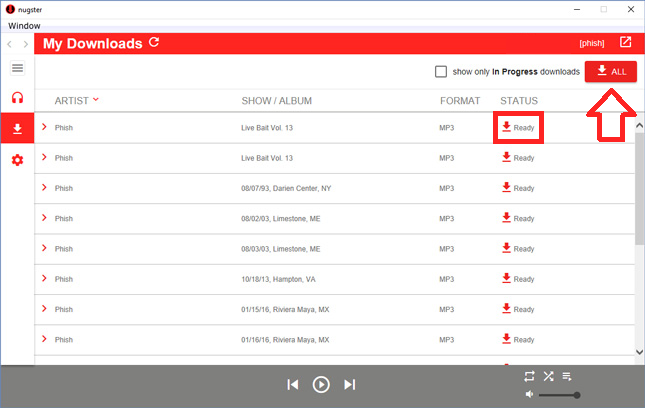The height and width of the screenshot is (408, 645).
Task: Click Phish in the 08/02/03 Limestone row
Action: (x=64, y=219)
